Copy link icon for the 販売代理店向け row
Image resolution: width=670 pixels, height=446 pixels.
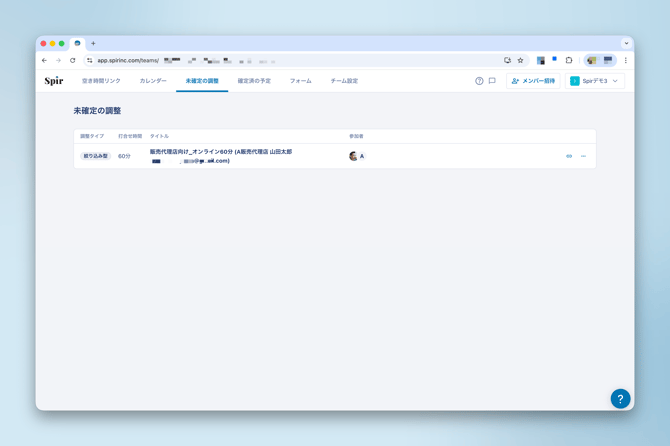point(569,156)
